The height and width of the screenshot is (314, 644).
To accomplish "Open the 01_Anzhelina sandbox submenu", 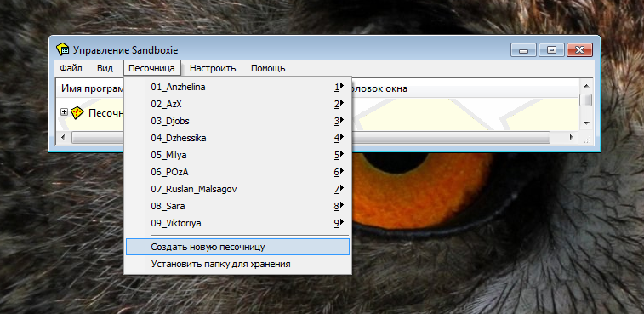I will [x=238, y=87].
